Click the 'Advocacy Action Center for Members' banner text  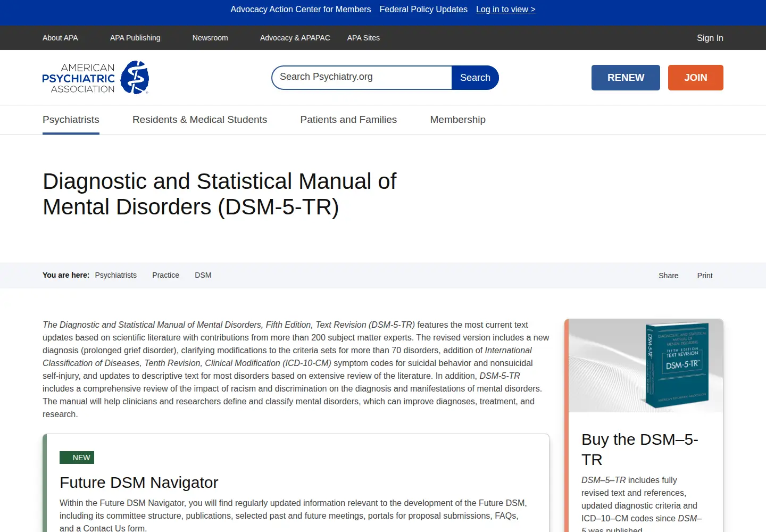301,10
